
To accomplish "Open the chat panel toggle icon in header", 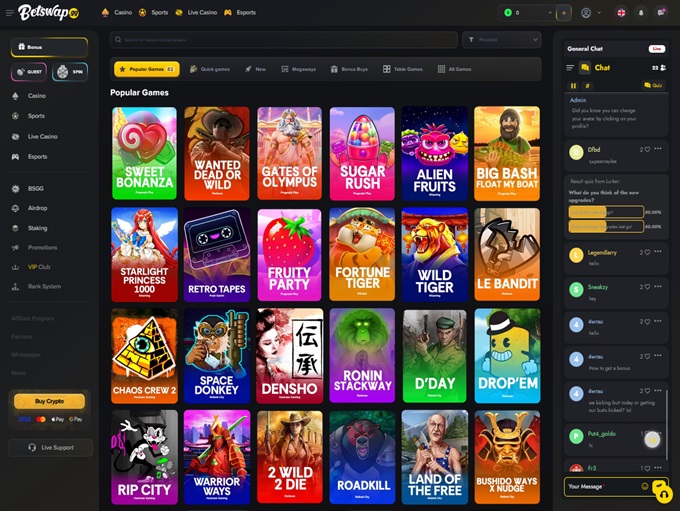I will (x=661, y=13).
